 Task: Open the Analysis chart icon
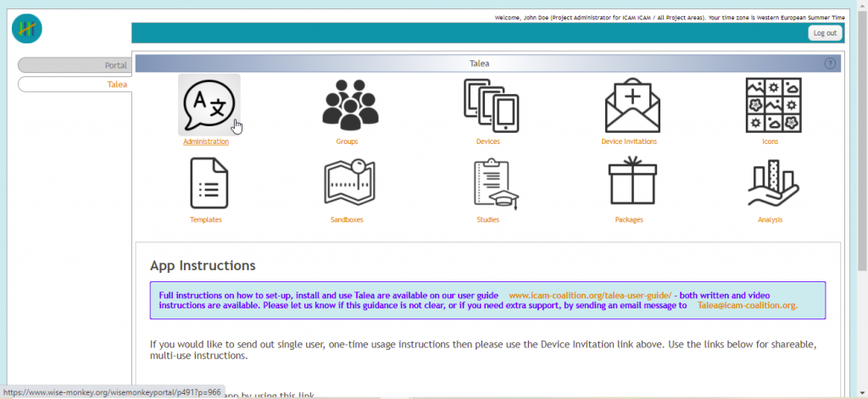[x=773, y=183]
